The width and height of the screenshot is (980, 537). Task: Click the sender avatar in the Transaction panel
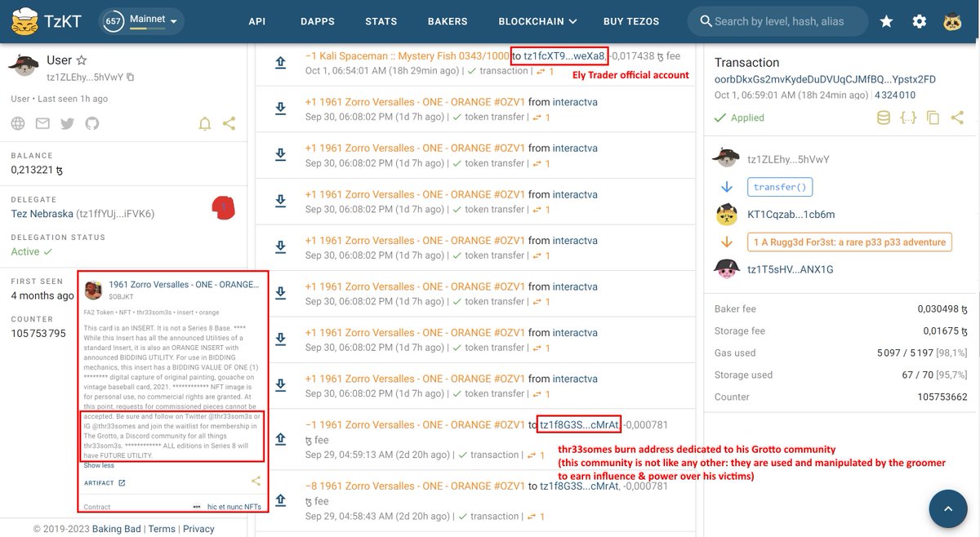point(726,158)
